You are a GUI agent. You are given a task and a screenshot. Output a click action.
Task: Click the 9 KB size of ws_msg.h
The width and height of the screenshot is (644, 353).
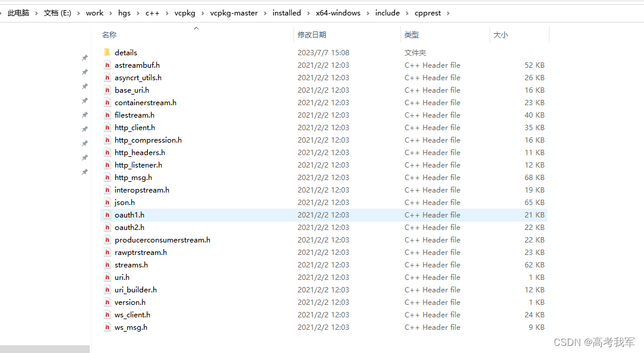[x=536, y=327]
